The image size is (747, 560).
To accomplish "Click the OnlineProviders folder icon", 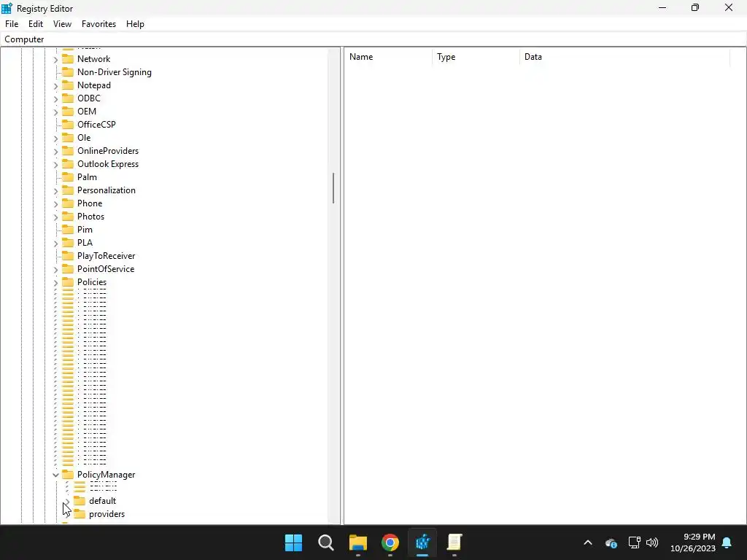I will point(68,150).
